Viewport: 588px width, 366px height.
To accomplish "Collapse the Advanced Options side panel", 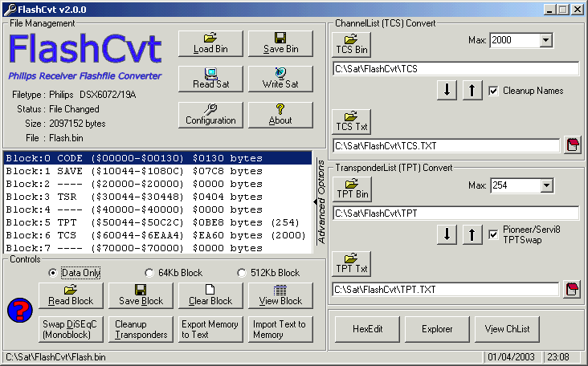I will tap(321, 202).
